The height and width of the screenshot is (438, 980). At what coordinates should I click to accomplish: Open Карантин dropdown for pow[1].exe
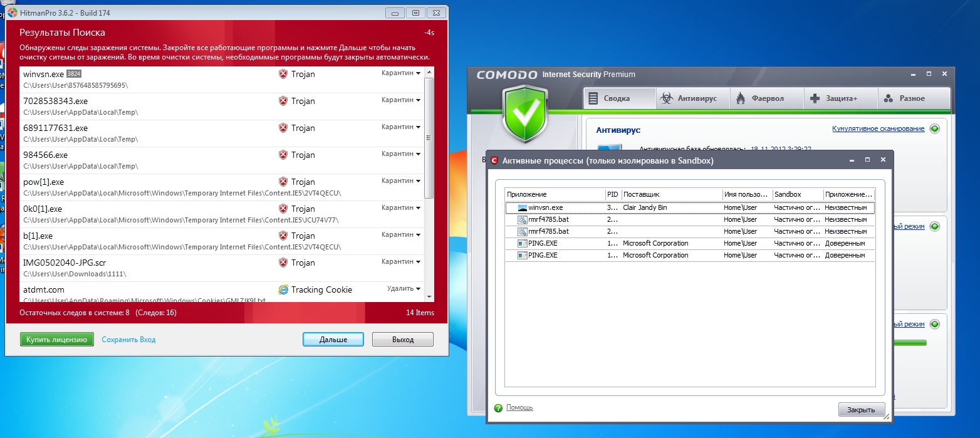pos(400,181)
